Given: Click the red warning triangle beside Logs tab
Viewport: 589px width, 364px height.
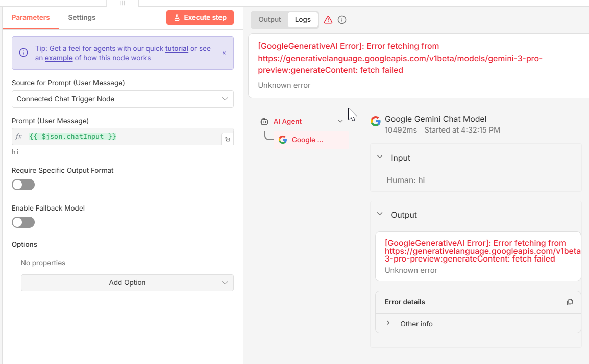Looking at the screenshot, I should coord(329,19).
